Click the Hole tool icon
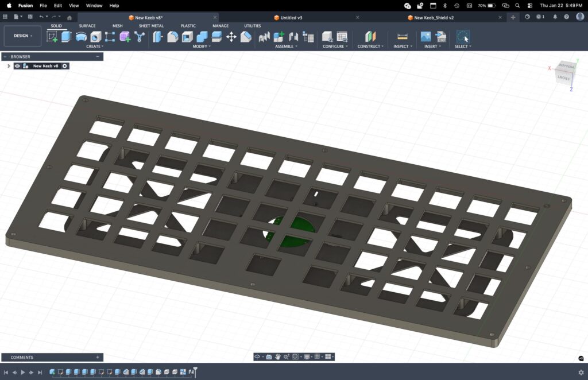This screenshot has height=380, width=588. 95,37
